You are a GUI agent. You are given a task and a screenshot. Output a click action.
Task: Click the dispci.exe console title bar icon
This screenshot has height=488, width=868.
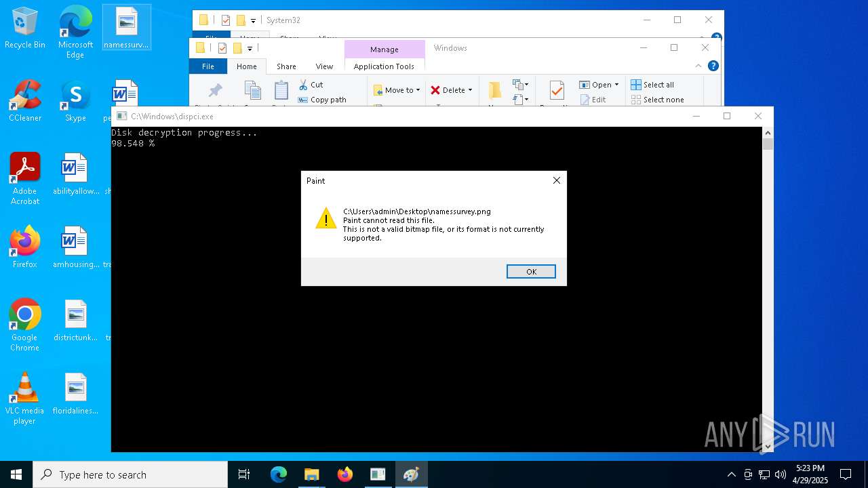(x=121, y=116)
